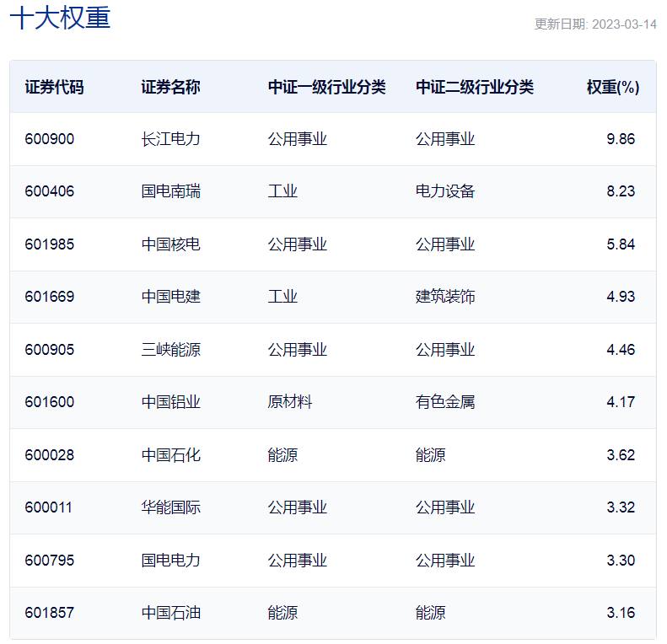
Task: Click the 证券代码 column header
Action: click(54, 87)
